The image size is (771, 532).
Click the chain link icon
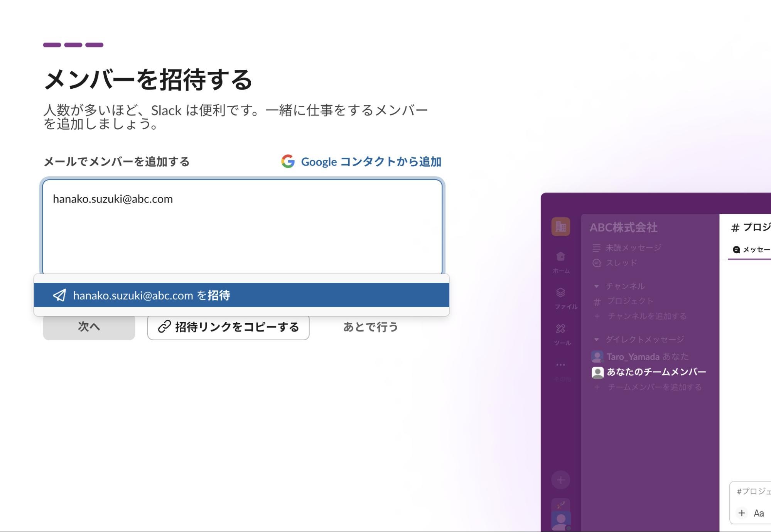(x=164, y=326)
